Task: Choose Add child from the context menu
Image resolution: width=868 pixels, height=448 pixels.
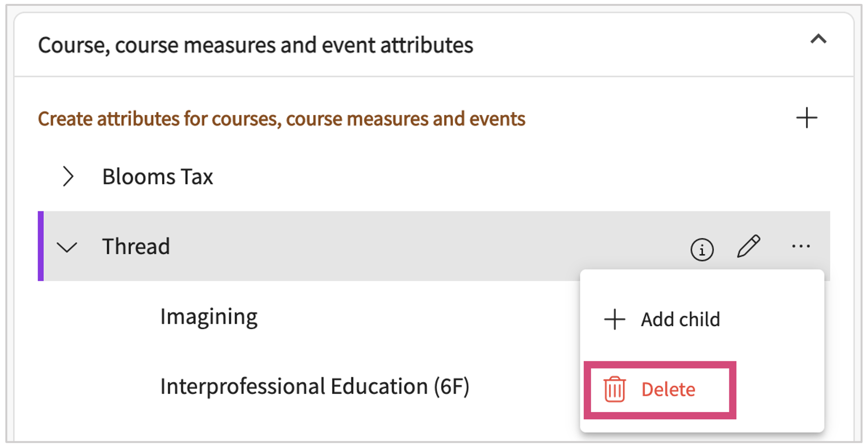Action: (680, 320)
